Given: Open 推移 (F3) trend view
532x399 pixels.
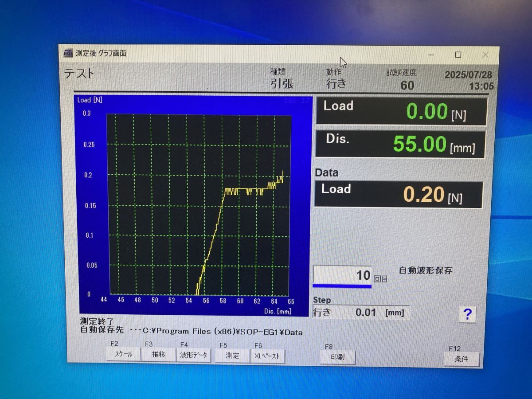Looking at the screenshot, I should coord(158,355).
